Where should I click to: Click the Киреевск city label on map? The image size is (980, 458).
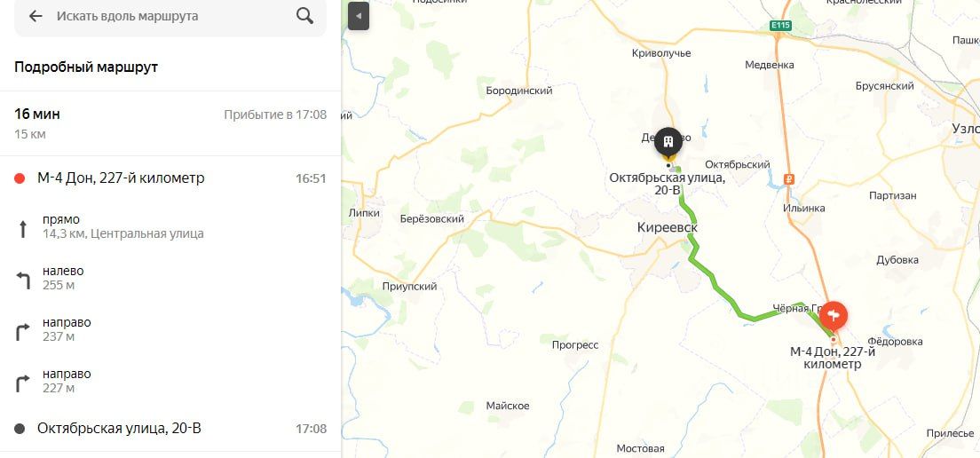[x=667, y=228]
